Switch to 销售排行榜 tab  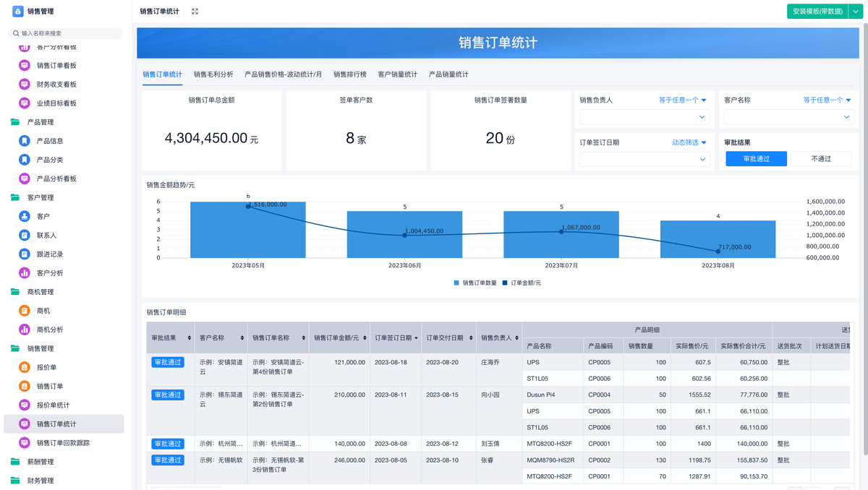tap(349, 74)
